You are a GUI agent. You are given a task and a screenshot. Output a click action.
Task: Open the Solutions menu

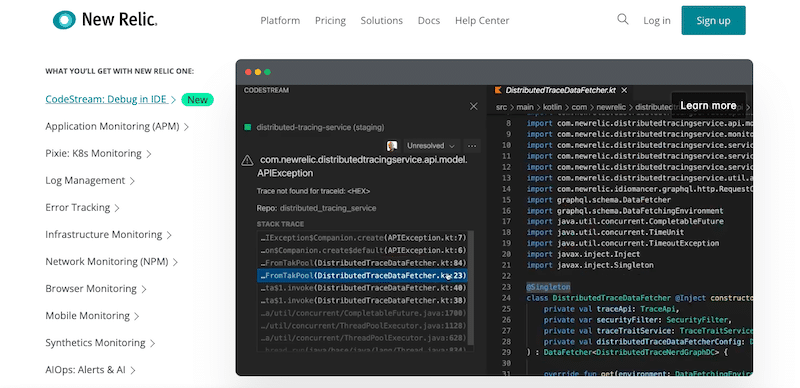point(382,20)
